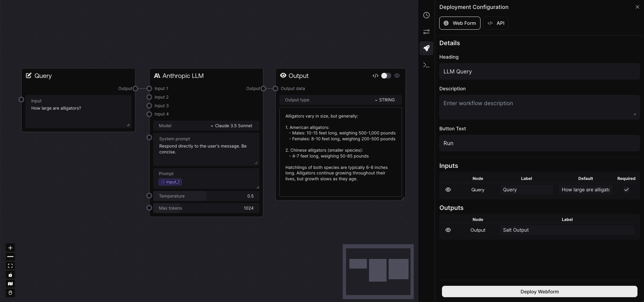Click the Query node Input textarea
The image size is (644, 302).
(x=78, y=112)
